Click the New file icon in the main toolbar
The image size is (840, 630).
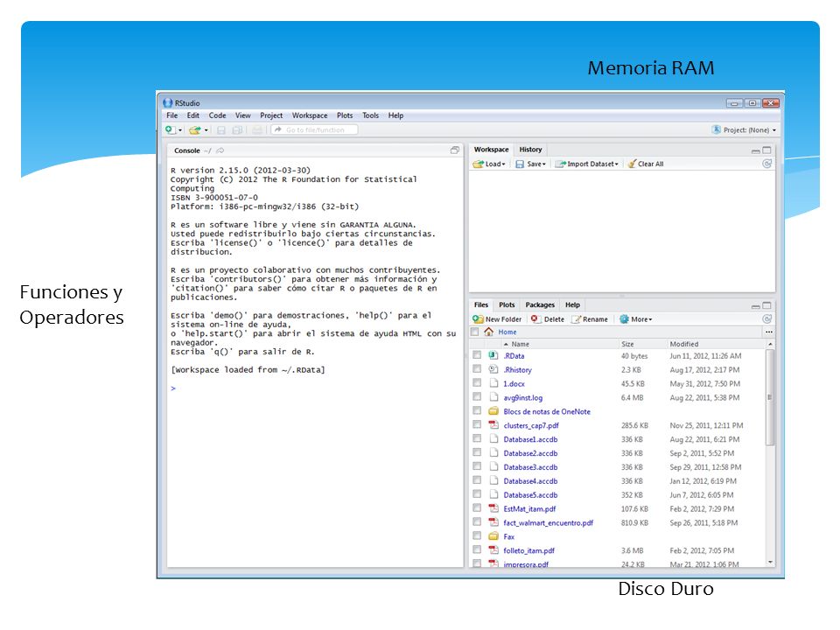[x=171, y=129]
